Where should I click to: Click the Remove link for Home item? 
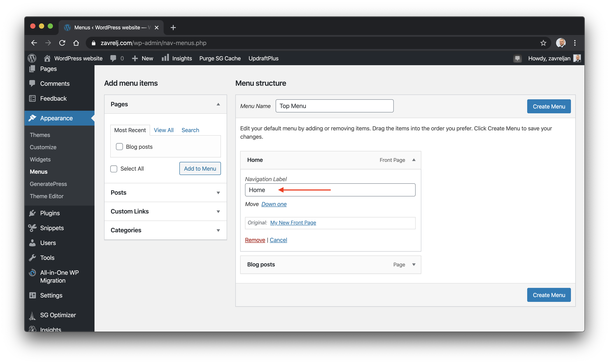(x=255, y=240)
